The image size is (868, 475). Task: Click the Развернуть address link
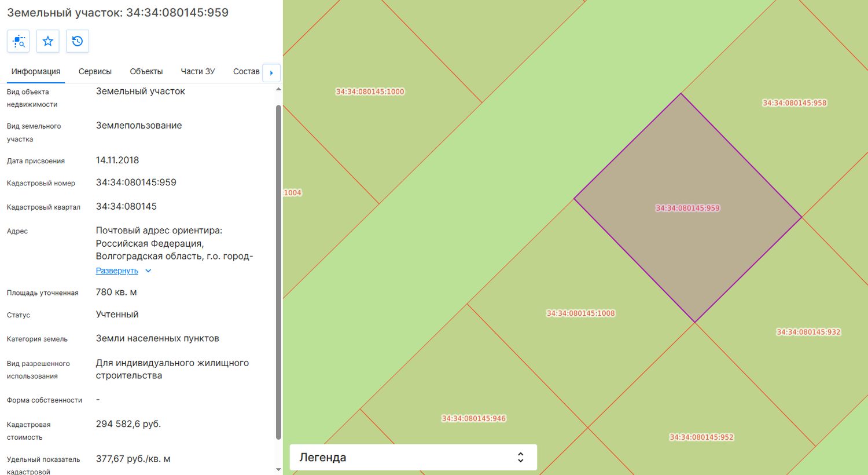117,271
